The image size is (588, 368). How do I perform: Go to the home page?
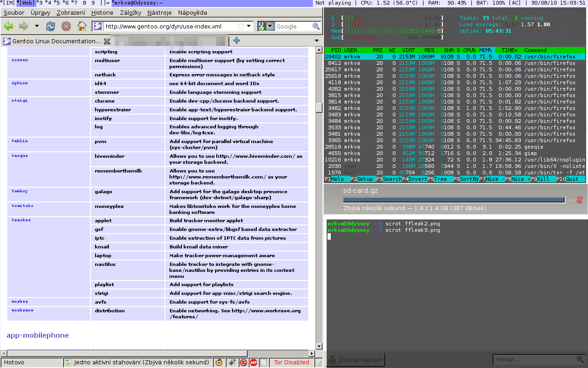(x=82, y=26)
